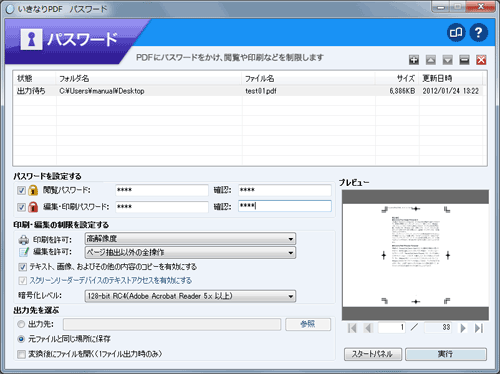Toggle the 編集・印刷パスワード checkbox
The image size is (500, 374).
pyautogui.click(x=22, y=207)
